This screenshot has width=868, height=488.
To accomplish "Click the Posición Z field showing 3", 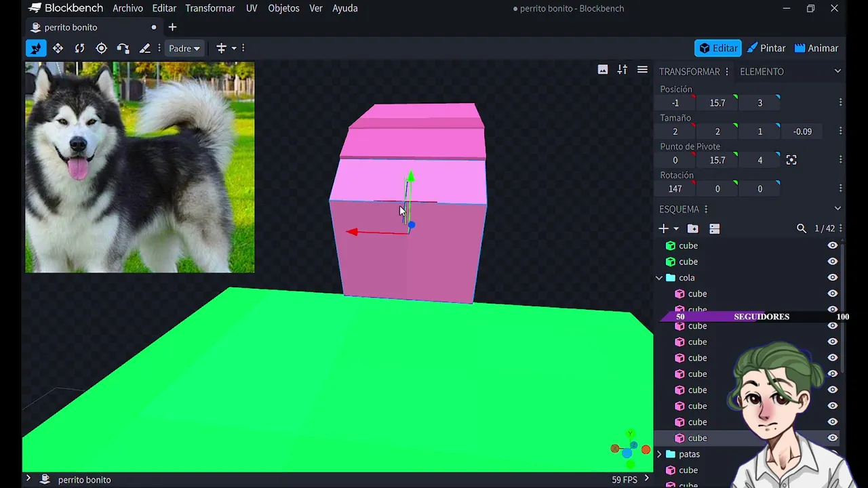I will pos(759,102).
